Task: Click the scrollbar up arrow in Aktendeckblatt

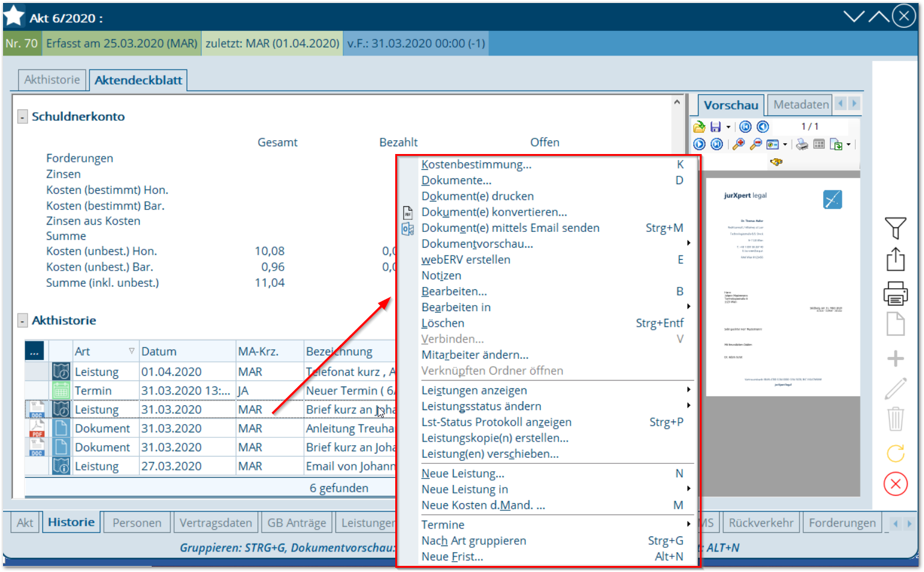Action: tap(677, 103)
